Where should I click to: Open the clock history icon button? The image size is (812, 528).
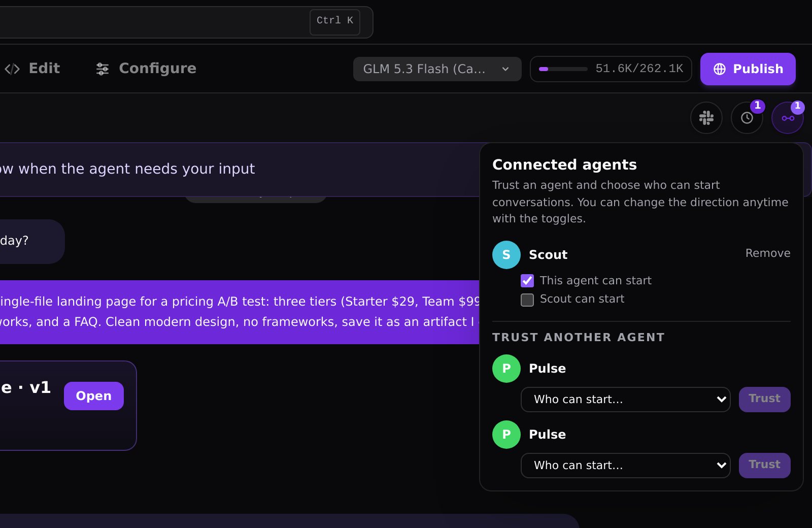tap(747, 118)
